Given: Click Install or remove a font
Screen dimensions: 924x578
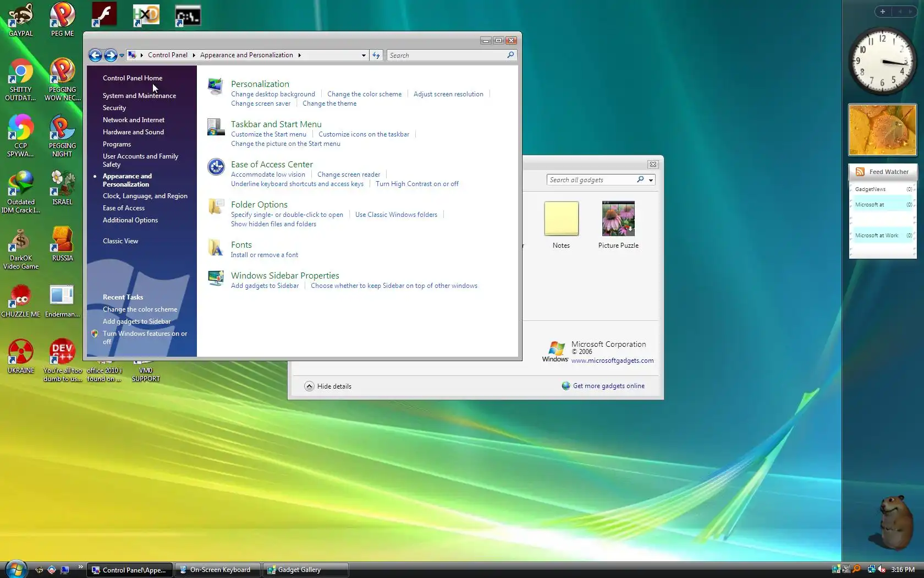Looking at the screenshot, I should point(265,255).
